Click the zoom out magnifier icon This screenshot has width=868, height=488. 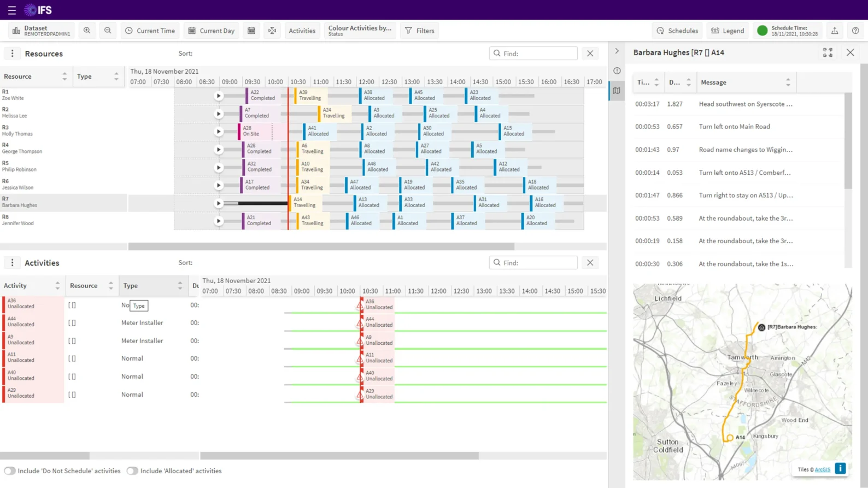108,31
